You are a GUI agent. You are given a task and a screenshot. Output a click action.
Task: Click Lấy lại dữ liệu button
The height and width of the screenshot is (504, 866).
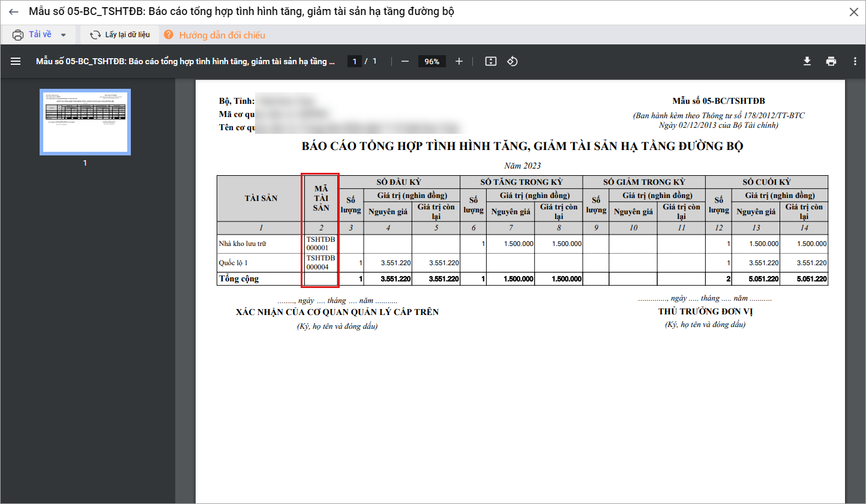coord(120,35)
